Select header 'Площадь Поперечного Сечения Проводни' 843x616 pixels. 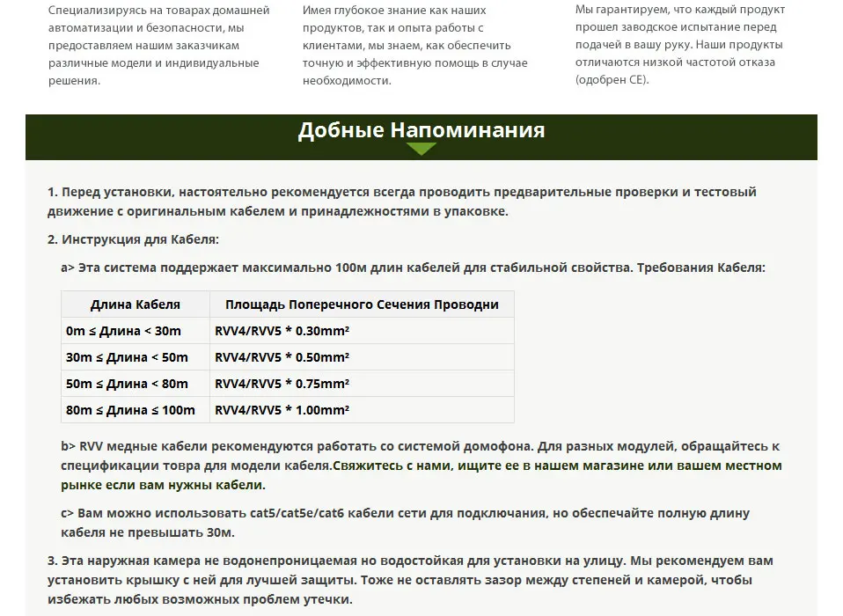tap(362, 304)
